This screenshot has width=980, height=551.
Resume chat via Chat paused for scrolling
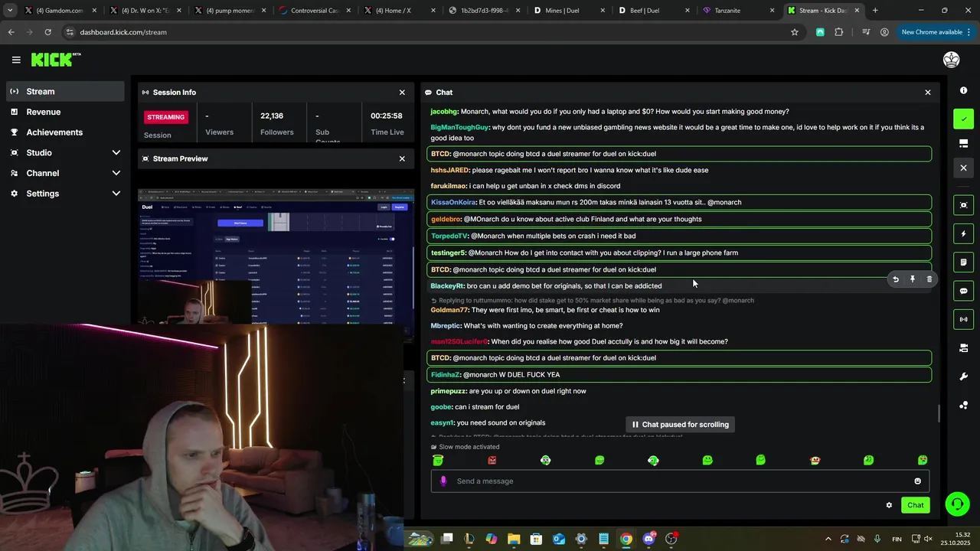681,424
